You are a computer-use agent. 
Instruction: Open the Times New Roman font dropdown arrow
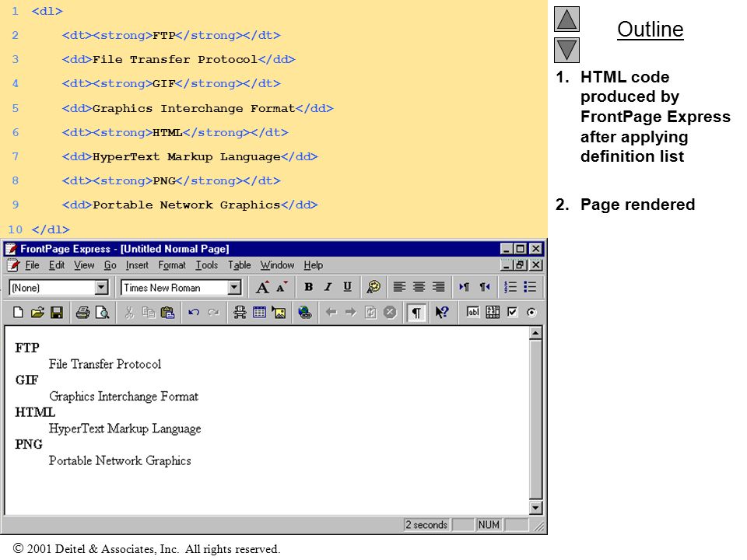[234, 288]
